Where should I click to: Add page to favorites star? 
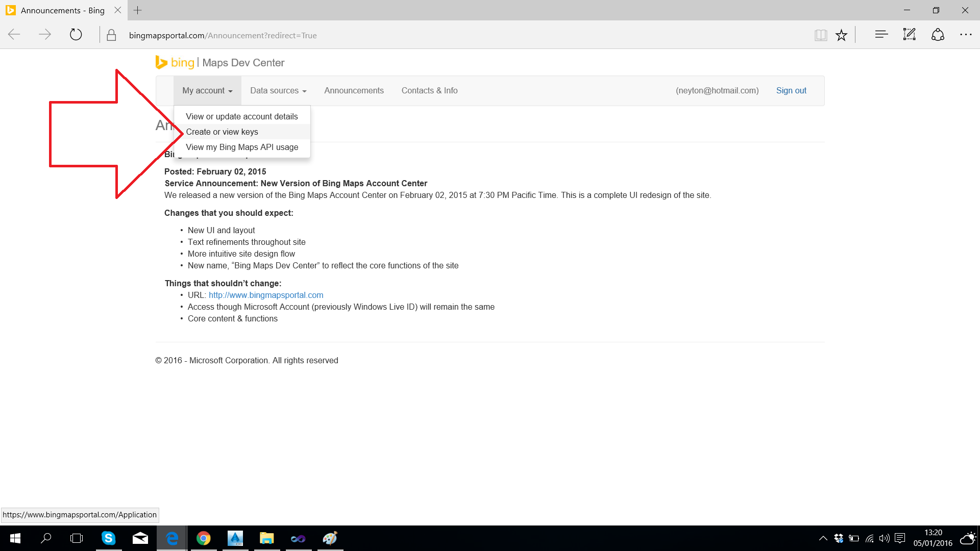click(841, 35)
